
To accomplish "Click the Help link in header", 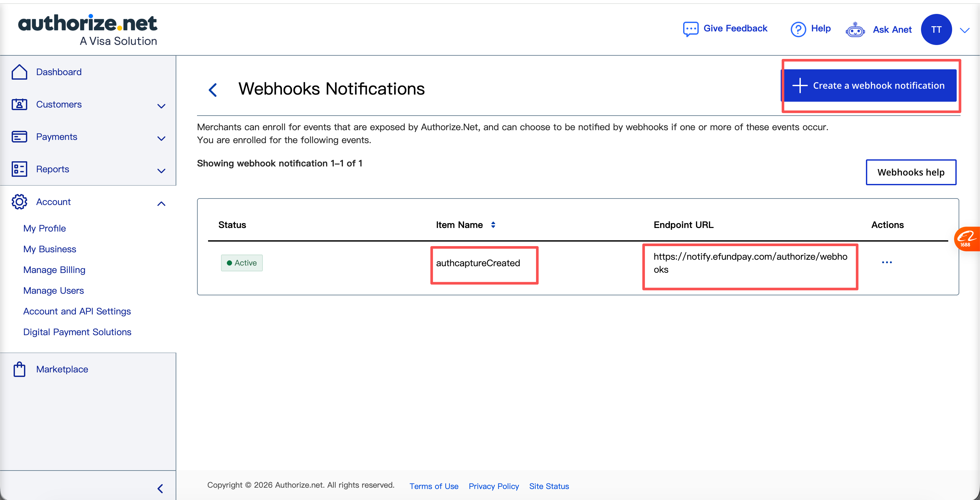I will (821, 28).
